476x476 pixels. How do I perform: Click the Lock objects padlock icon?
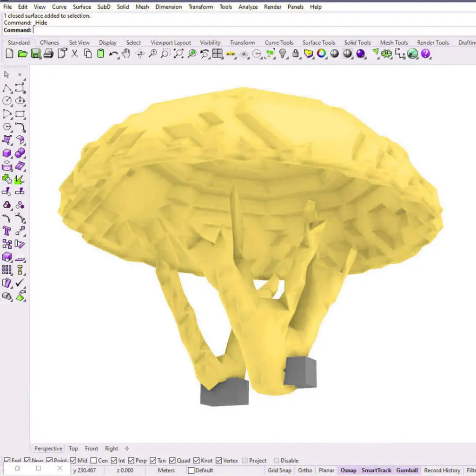click(295, 54)
